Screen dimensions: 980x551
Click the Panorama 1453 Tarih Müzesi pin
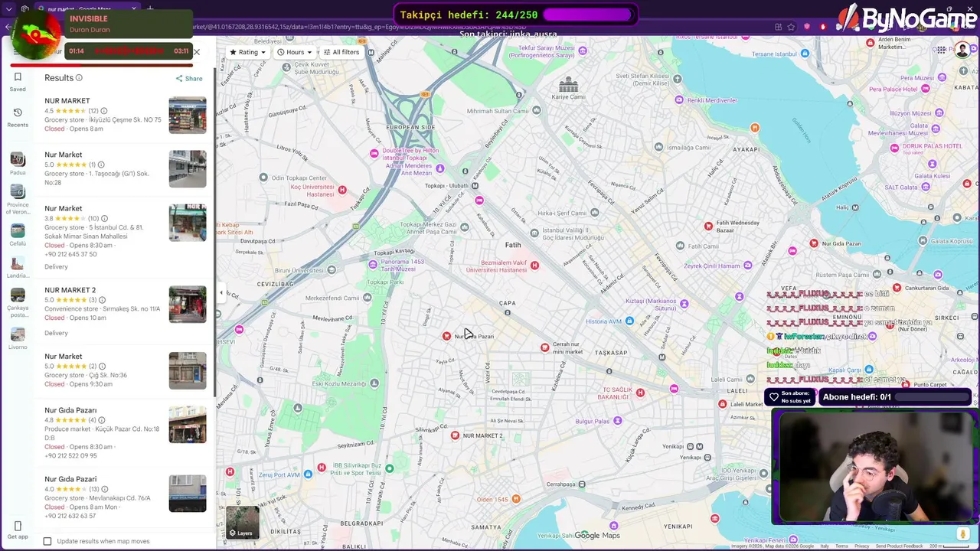373,265
